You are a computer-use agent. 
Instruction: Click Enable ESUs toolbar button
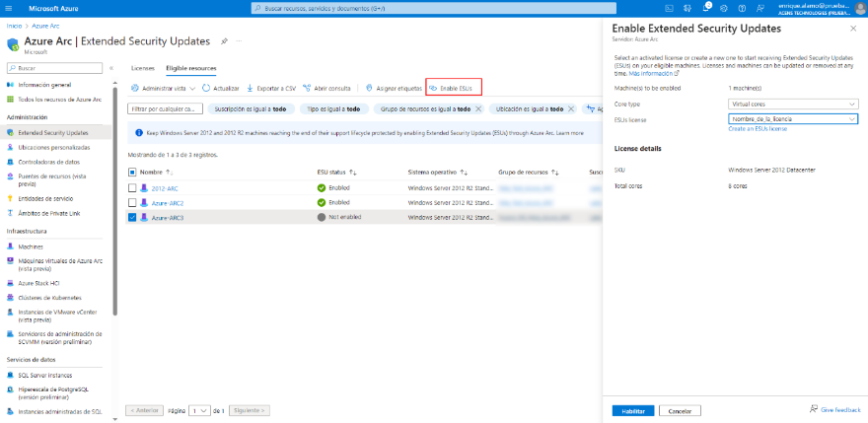point(454,88)
